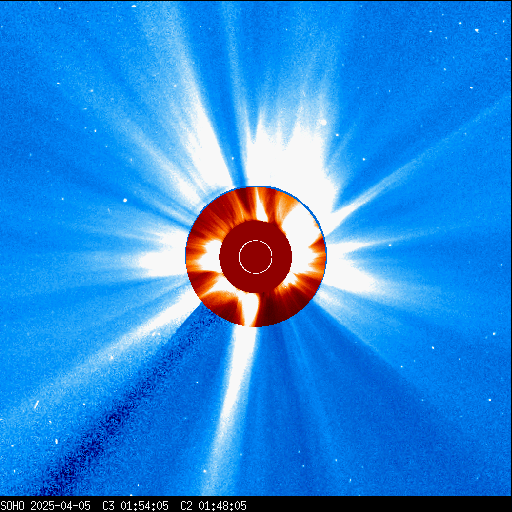Click the brightest star in the top-right corner

coord(477,31)
